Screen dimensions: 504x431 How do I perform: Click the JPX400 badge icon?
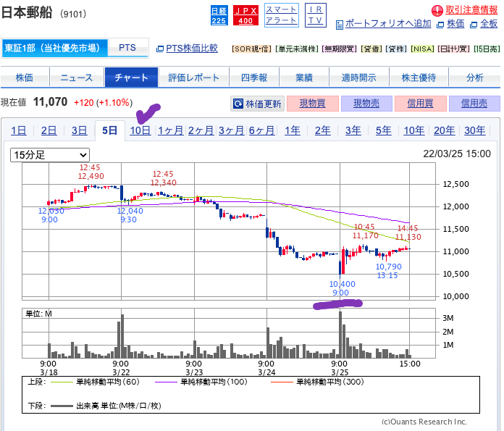pos(245,15)
